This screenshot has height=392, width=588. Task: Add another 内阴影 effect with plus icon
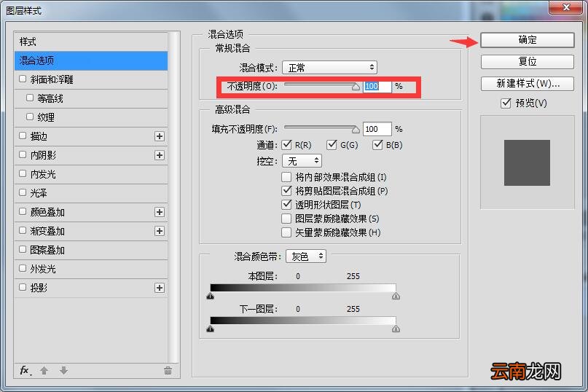160,155
